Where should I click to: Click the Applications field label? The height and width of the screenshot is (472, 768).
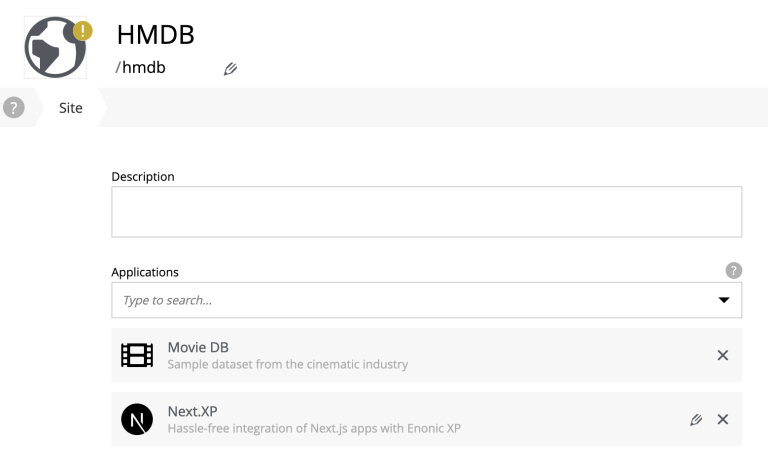pos(145,272)
